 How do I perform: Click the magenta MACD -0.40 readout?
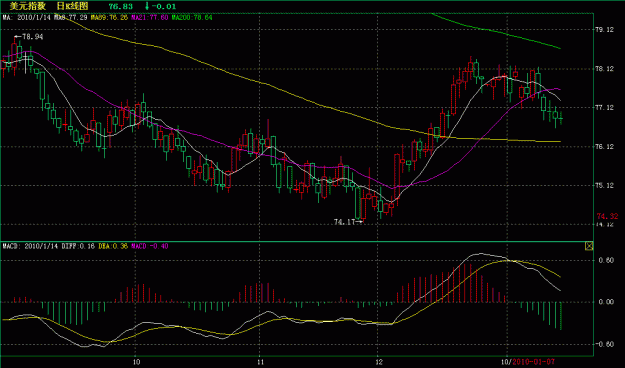(149, 246)
